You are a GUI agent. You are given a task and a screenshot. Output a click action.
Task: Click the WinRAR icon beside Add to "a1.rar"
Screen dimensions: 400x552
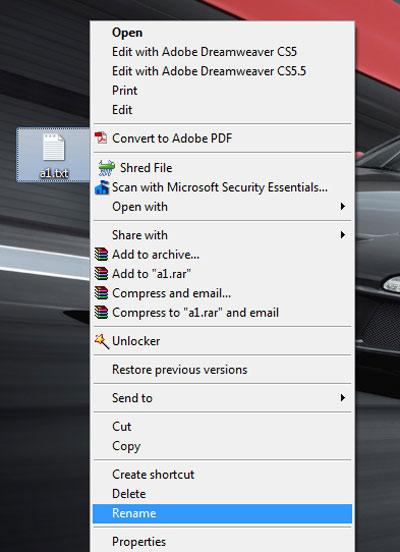[101, 274]
